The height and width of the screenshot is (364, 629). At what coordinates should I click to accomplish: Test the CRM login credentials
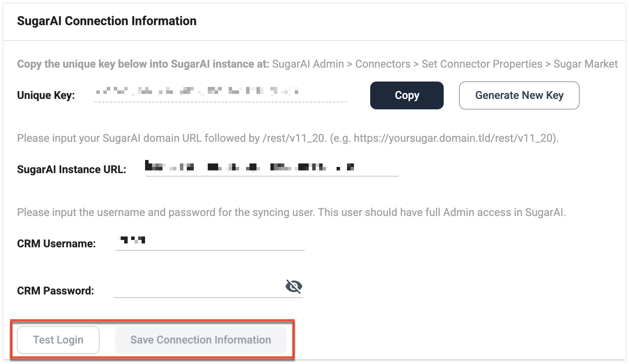coord(58,340)
